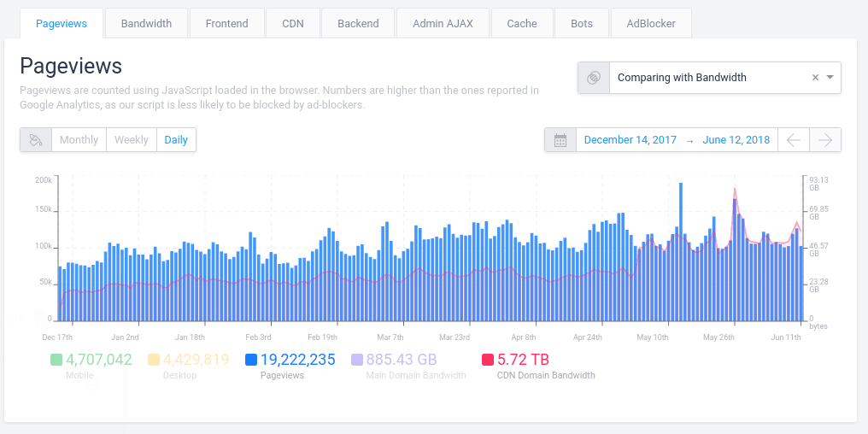The image size is (868, 434).
Task: Expand the comparison dropdown arrow
Action: coord(830,78)
